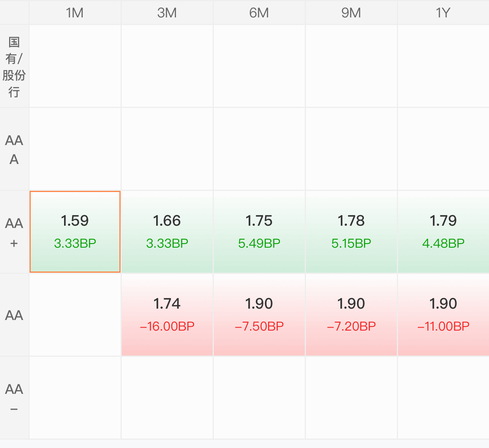This screenshot has height=448, width=489.
Task: Click the AA+ 3M cell with 1.66
Action: click(167, 232)
